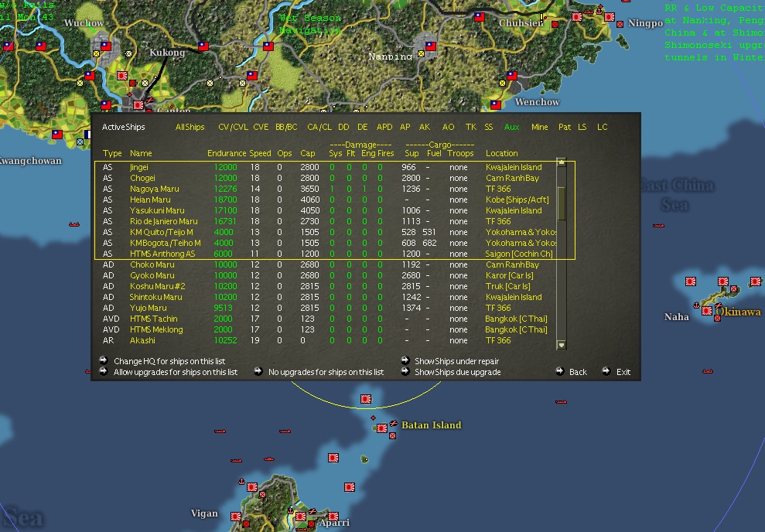Open ship Heian Maru details
The width and height of the screenshot is (765, 532).
click(150, 199)
